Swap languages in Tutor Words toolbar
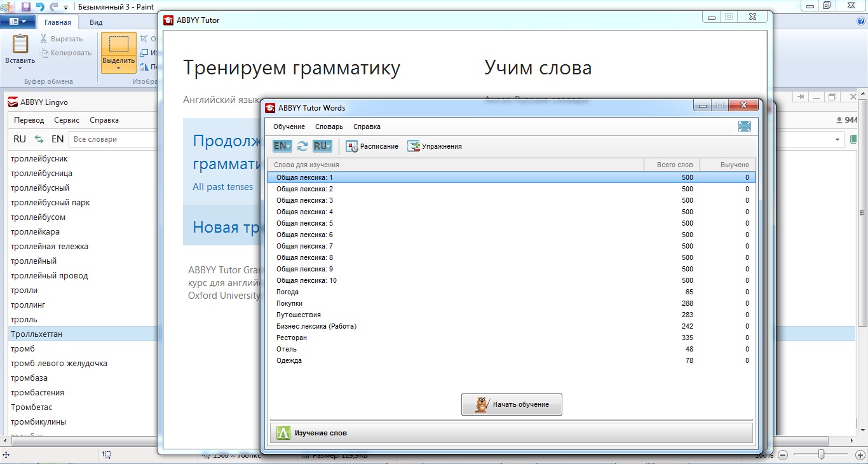This screenshot has height=464, width=868. pos(302,146)
